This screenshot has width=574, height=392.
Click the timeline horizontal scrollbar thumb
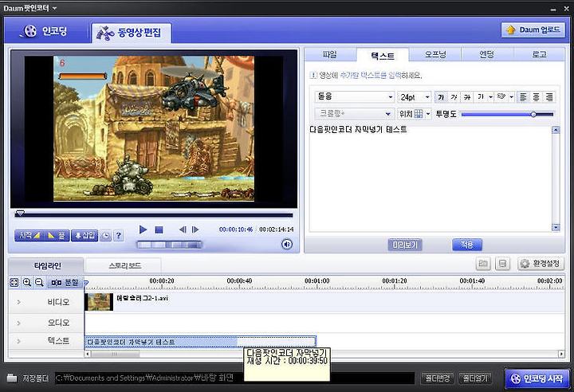[116, 354]
